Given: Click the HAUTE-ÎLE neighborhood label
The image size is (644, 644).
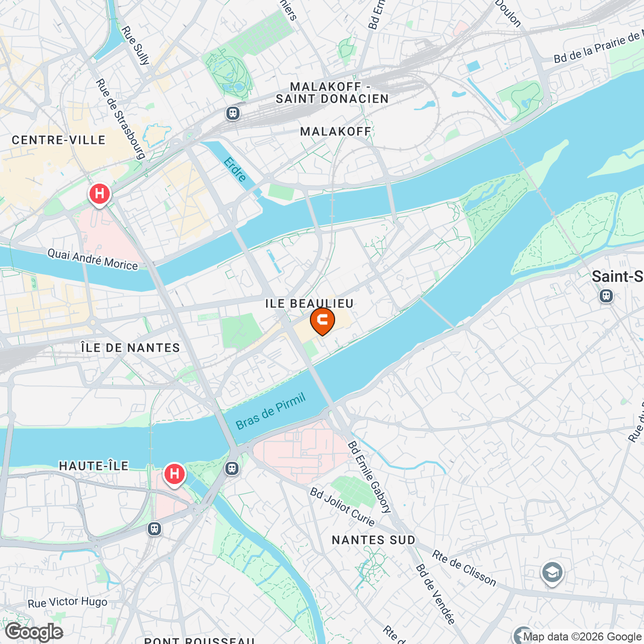Looking at the screenshot, I should pos(94,466).
